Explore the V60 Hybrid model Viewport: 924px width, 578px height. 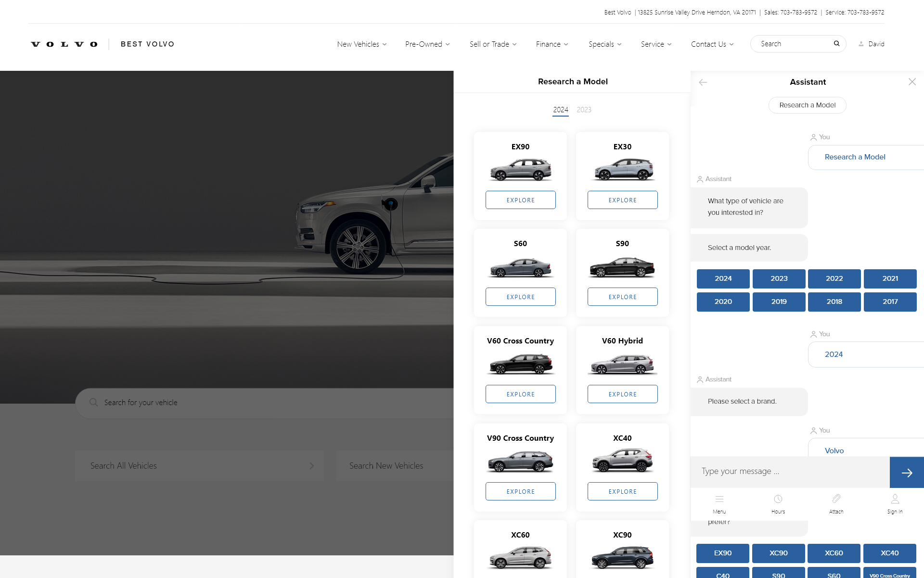[623, 394]
